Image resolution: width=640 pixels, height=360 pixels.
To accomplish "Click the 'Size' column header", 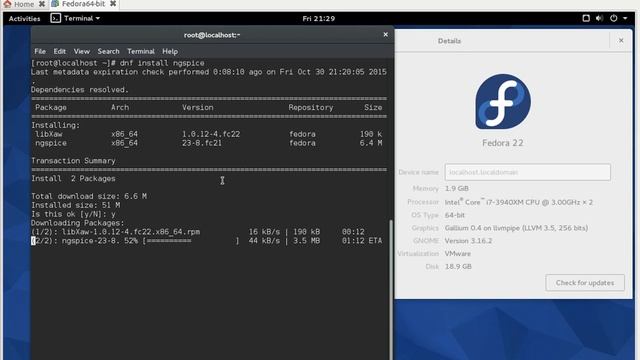I will [373, 108].
